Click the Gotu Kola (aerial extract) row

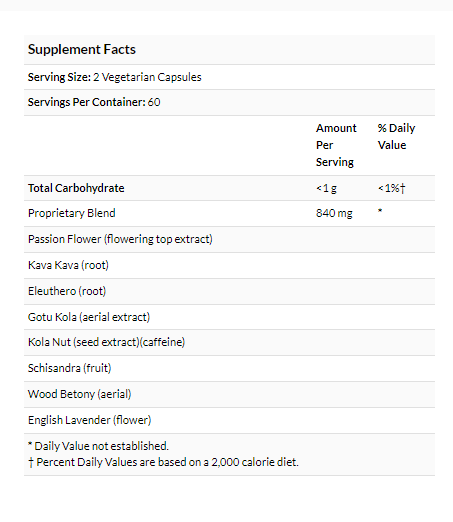229,317
